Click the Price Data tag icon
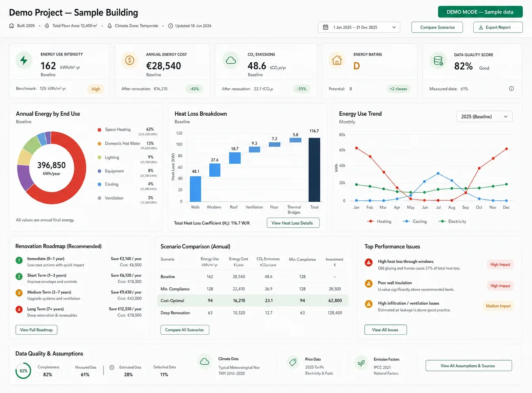This screenshot has height=393, width=532. 293,362
